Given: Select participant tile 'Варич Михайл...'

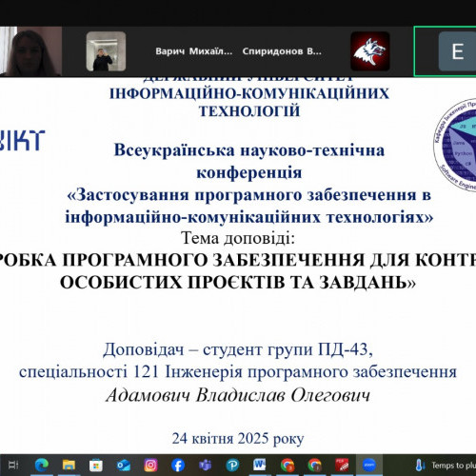Looking at the screenshot, I should click(x=194, y=51).
